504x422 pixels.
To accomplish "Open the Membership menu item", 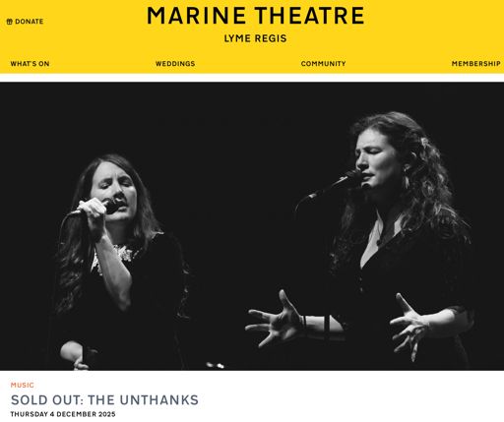I will click(476, 64).
